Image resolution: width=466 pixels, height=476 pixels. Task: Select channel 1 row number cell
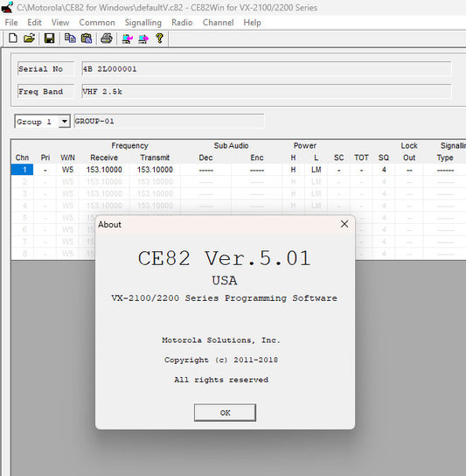(x=23, y=170)
